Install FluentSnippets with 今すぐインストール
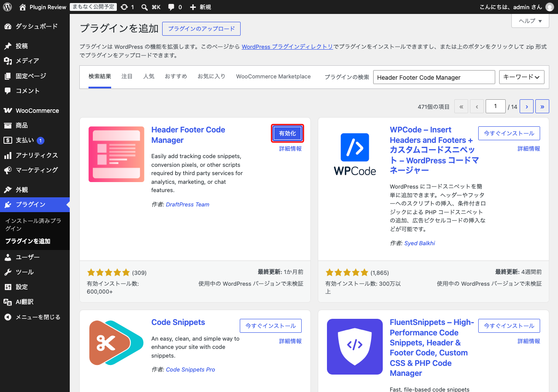The width and height of the screenshot is (558, 392). 509,326
